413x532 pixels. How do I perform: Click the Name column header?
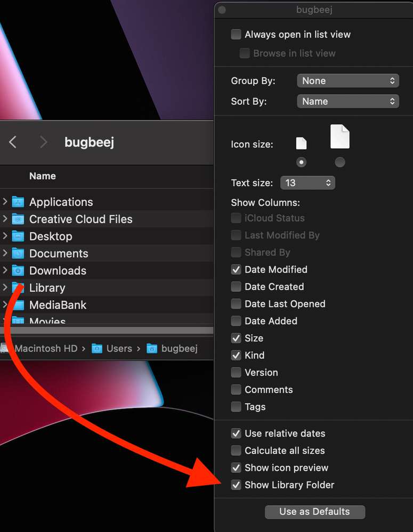(43, 176)
